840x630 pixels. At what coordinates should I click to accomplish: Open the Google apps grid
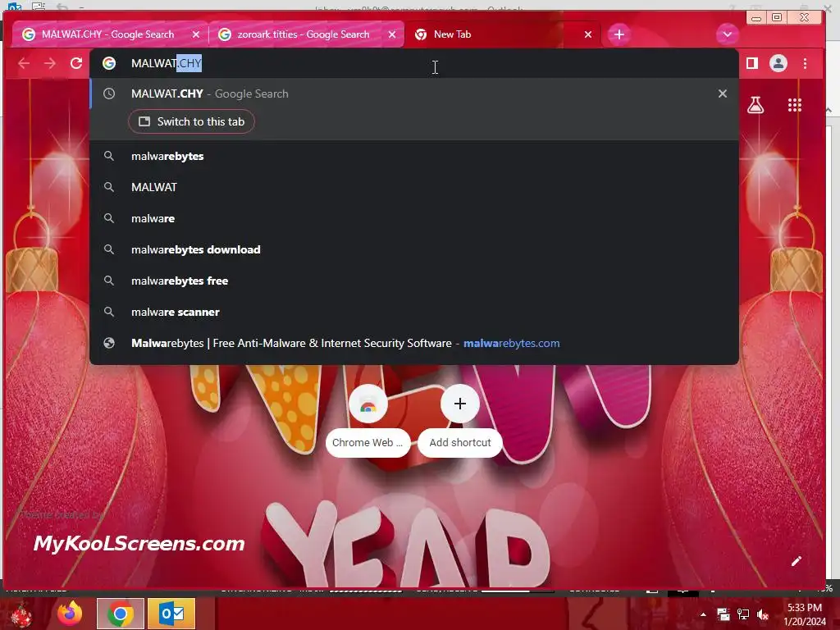click(x=795, y=104)
